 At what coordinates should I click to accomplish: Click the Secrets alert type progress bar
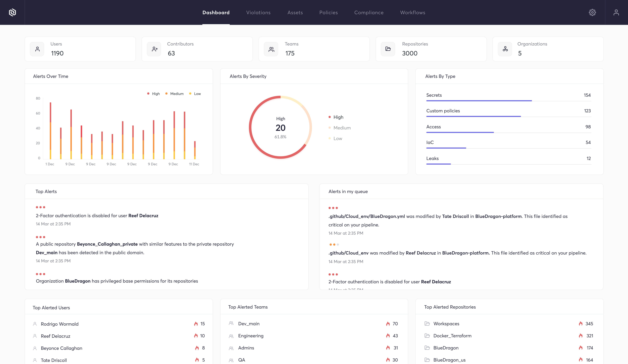point(479,101)
